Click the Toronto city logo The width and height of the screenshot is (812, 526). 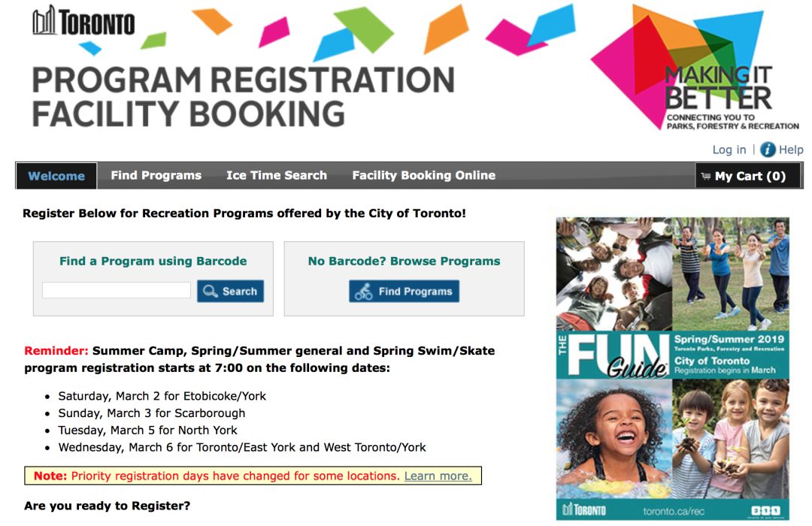tap(83, 21)
